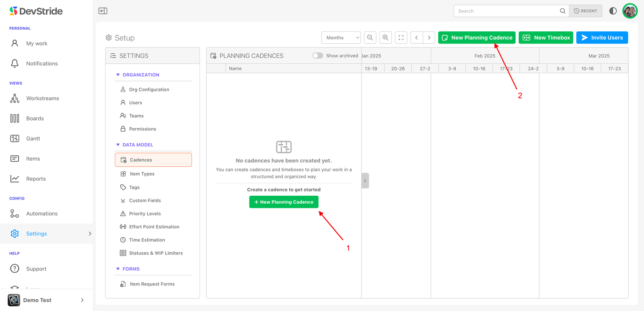644x311 pixels.
Task: Click the fit-to-screen expand icon
Action: 401,38
